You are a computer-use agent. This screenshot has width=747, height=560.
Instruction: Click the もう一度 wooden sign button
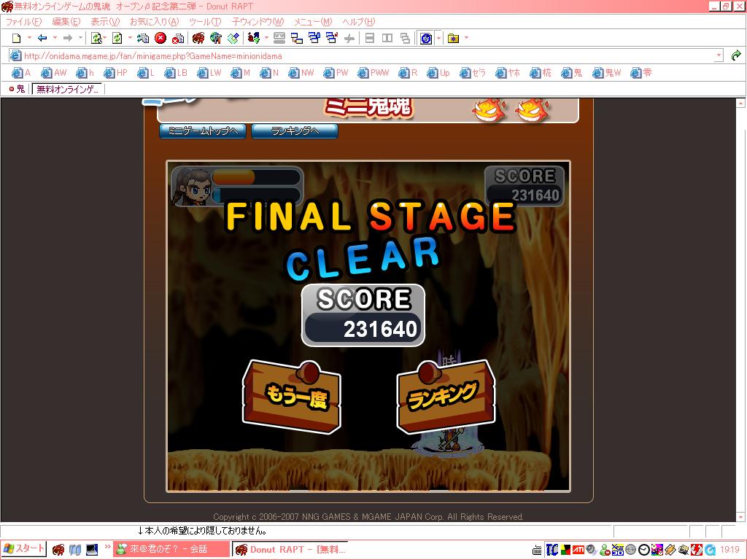click(x=292, y=397)
